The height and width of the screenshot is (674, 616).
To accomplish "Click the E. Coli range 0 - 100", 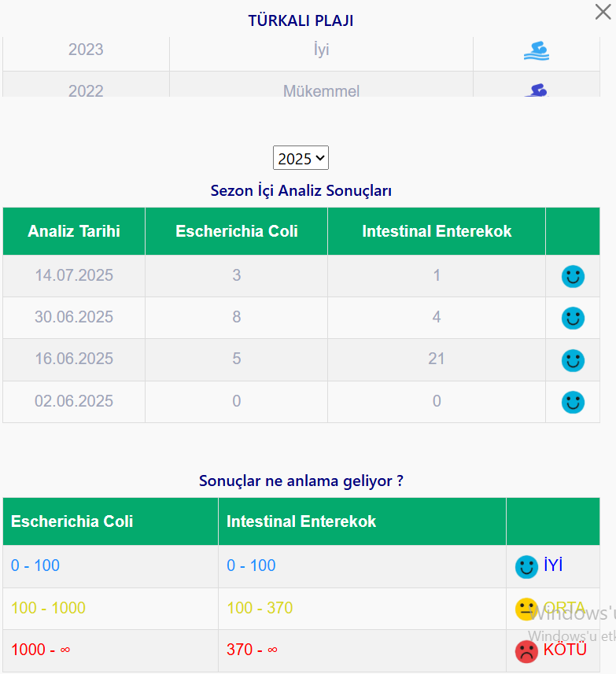I will [x=35, y=565].
